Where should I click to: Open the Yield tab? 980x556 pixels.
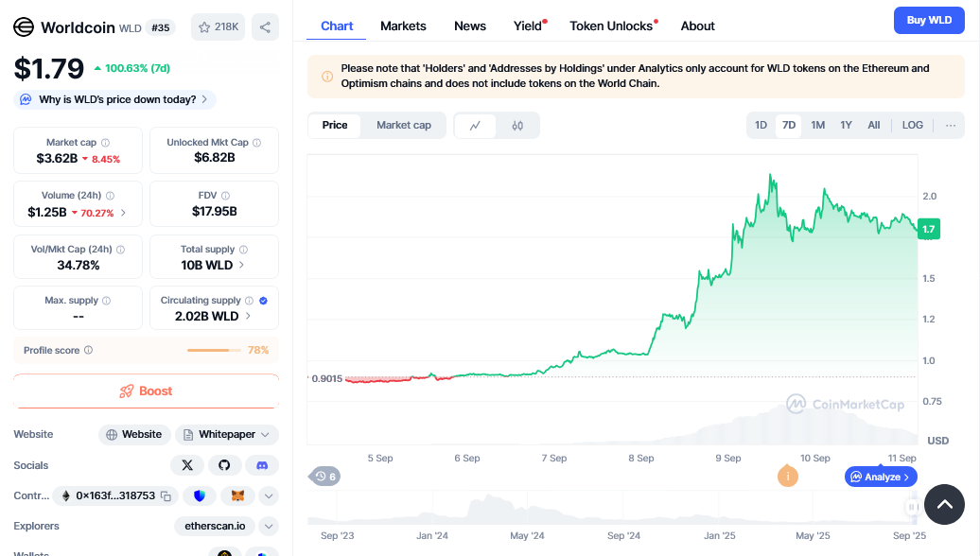coord(529,26)
